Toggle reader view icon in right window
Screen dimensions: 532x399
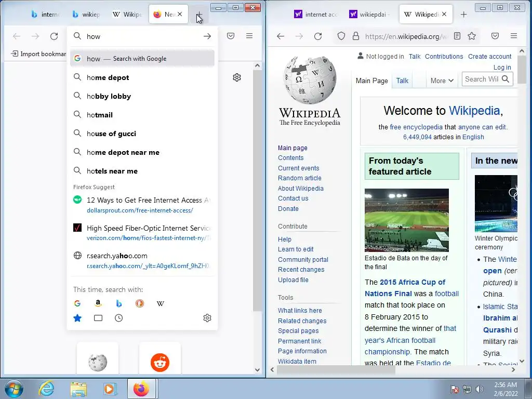coord(457,36)
